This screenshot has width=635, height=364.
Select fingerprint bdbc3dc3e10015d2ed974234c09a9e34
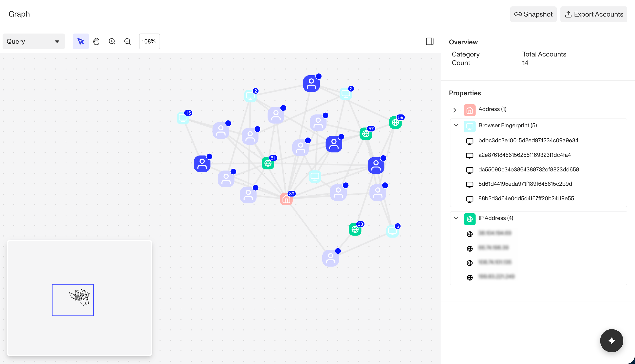(x=528, y=141)
